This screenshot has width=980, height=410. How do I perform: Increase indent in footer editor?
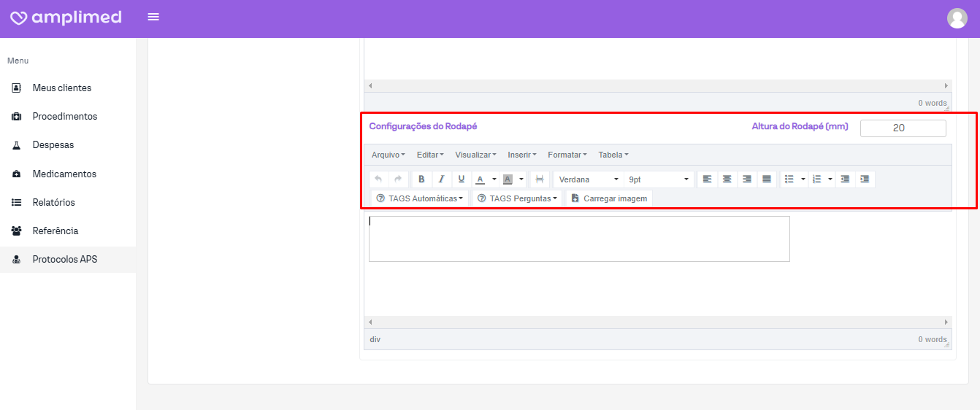(x=865, y=179)
